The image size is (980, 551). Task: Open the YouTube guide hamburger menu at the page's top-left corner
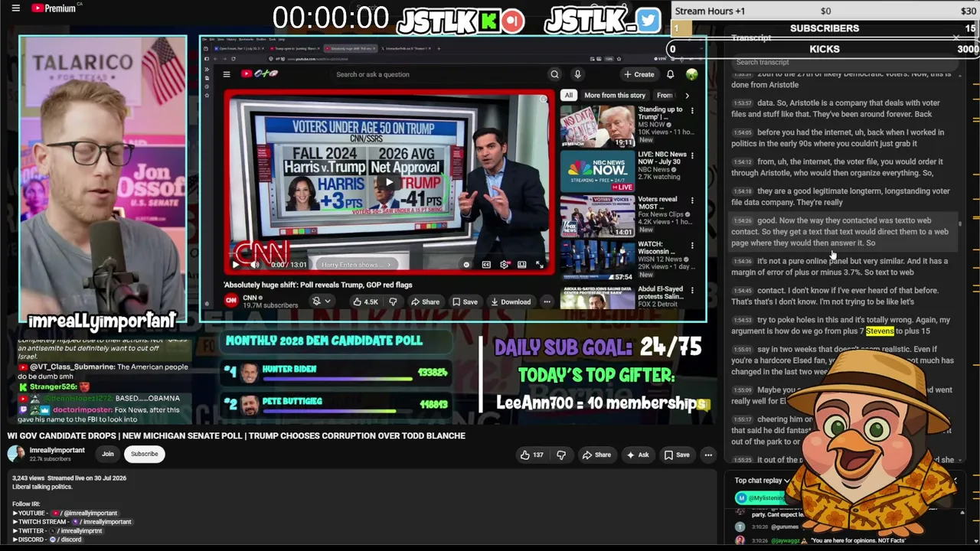click(x=15, y=8)
